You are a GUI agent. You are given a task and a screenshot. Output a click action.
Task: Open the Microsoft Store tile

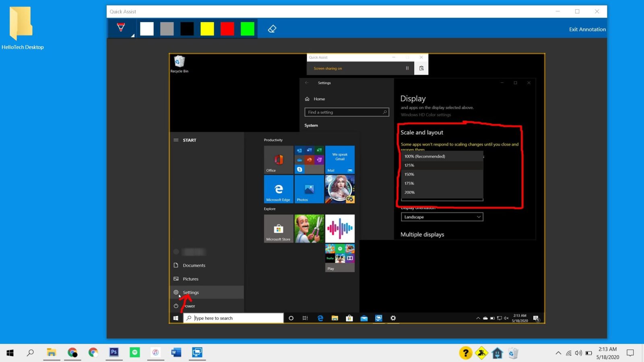click(279, 229)
